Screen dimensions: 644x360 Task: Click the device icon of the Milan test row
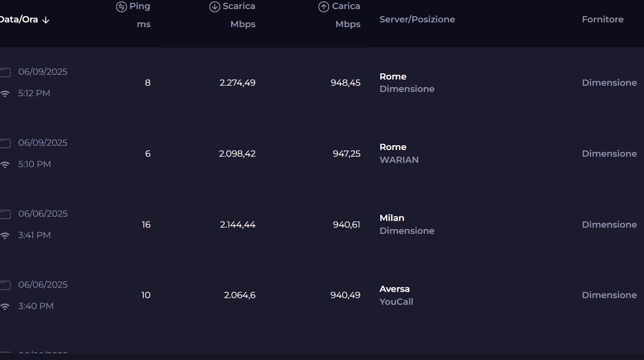click(5, 214)
